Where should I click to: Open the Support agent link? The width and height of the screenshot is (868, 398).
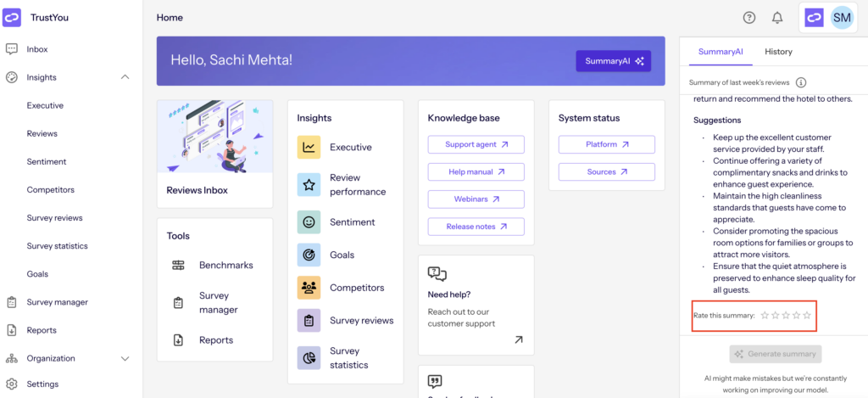coord(476,144)
